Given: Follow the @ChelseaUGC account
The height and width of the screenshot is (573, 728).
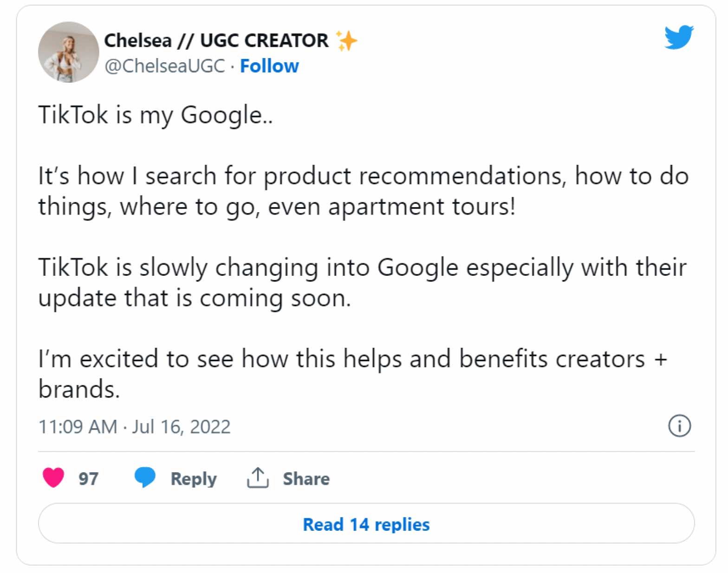Looking at the screenshot, I should [269, 66].
